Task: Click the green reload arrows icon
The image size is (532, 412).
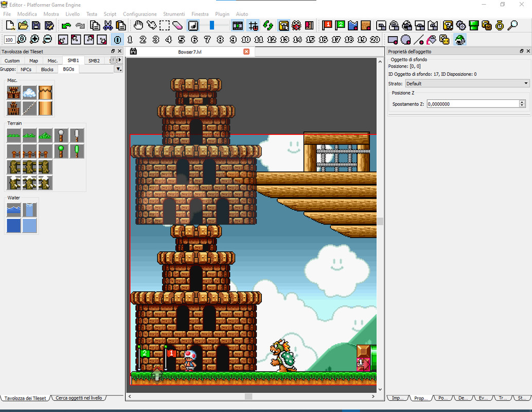Action: point(268,25)
